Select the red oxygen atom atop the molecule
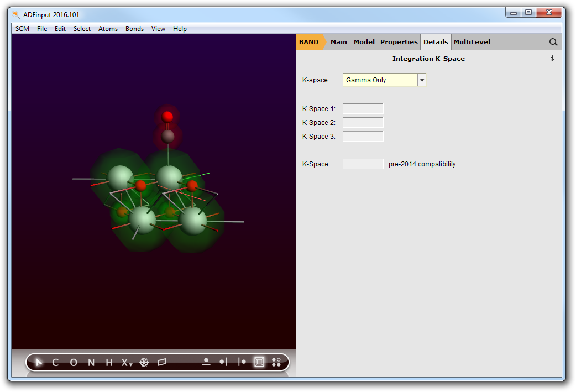This screenshot has width=576, height=392. 167,117
